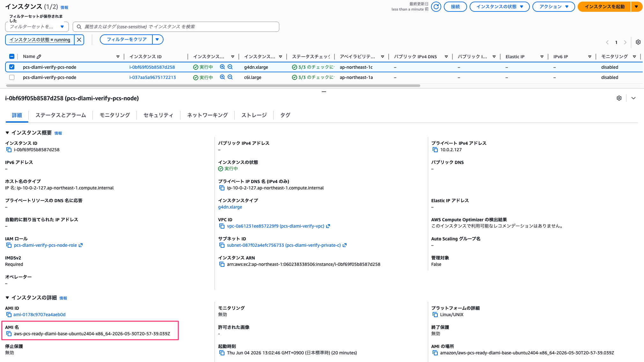Image resolution: width=644 pixels, height=362 pixels.
Task: Open the ami-0178c9707ea4aeb0d link
Action: [x=40, y=315]
